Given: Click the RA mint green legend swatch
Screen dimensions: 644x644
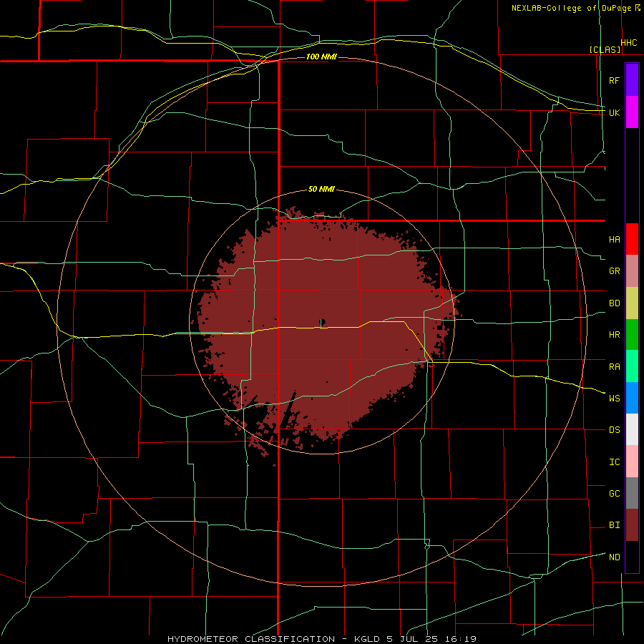Looking at the screenshot, I should [x=632, y=366].
